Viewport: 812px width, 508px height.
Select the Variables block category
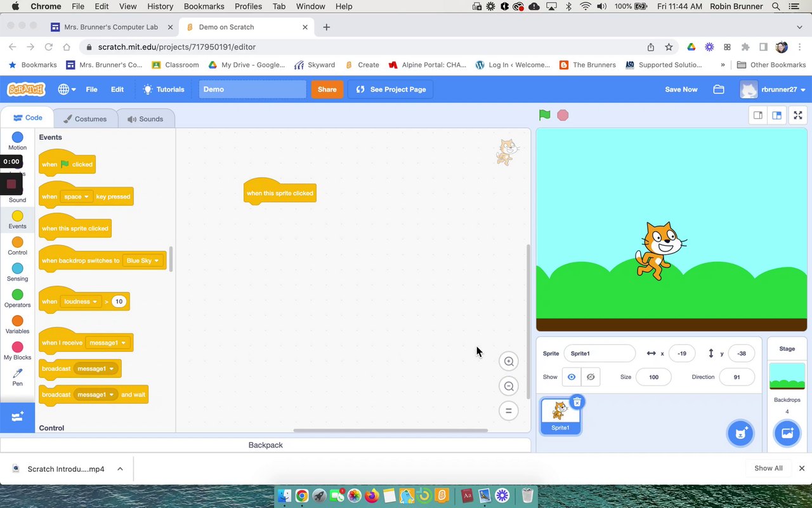tap(17, 324)
